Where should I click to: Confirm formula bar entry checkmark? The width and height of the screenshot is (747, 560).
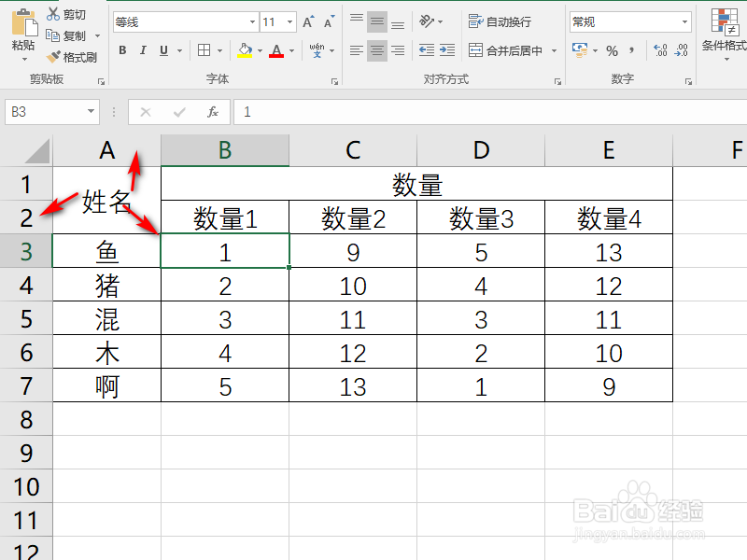tap(179, 112)
